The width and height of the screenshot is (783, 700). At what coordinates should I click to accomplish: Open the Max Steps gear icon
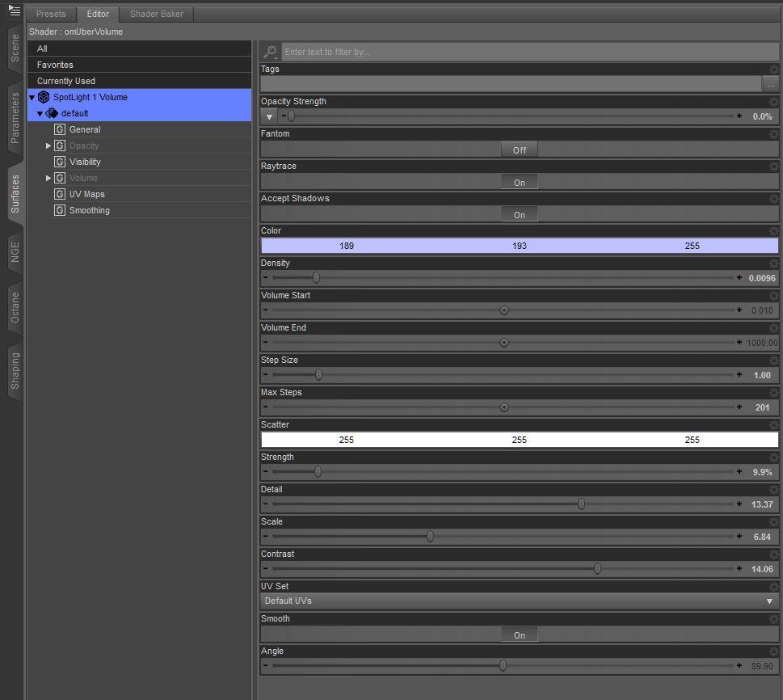773,393
